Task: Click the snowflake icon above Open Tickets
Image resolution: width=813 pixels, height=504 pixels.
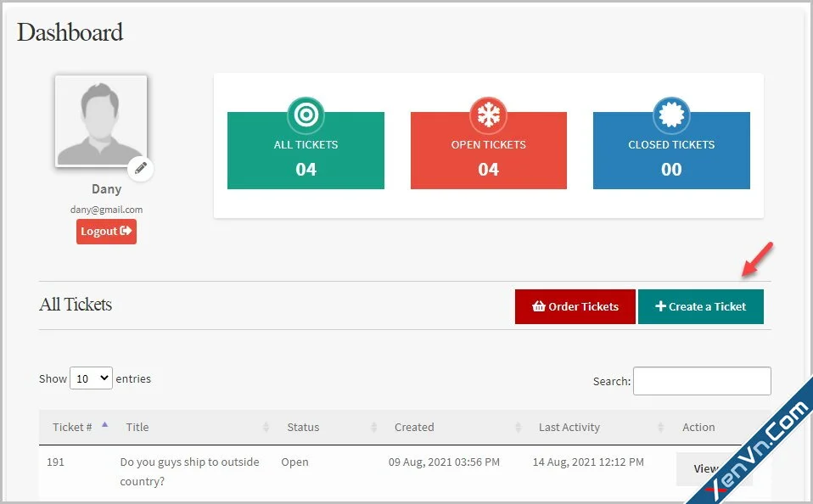Action: (488, 114)
